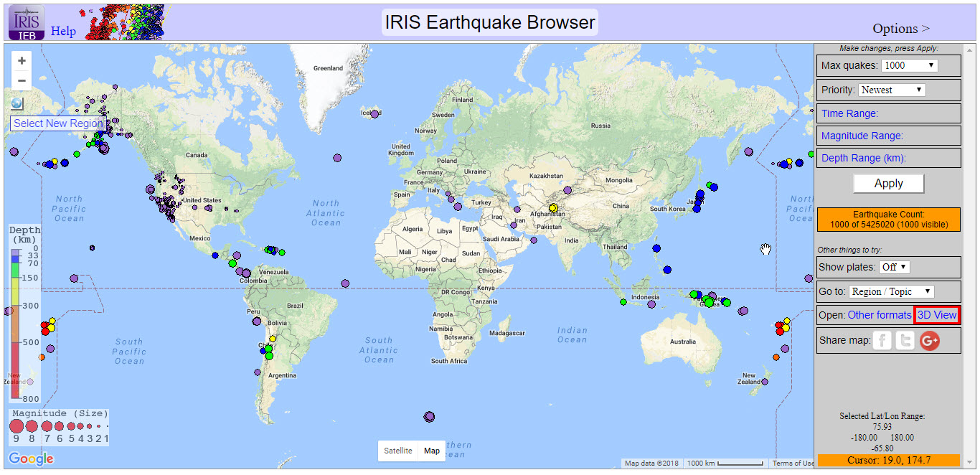Click the Greenland label on the map
The image size is (980, 475).
tap(328, 68)
